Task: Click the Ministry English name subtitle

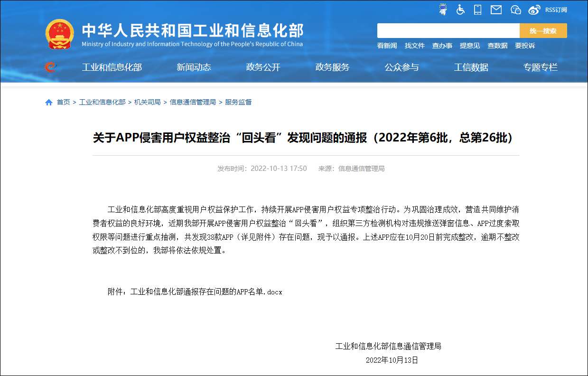Action: [x=192, y=44]
